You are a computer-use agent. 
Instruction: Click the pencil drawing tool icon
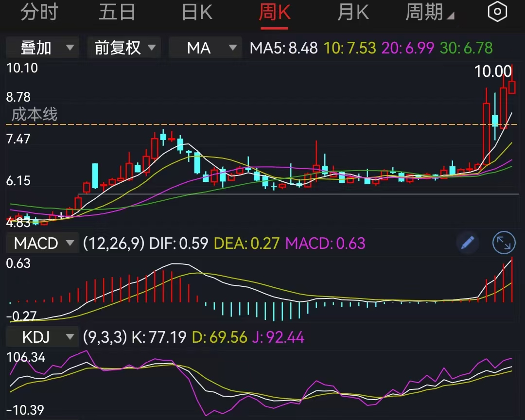467,243
